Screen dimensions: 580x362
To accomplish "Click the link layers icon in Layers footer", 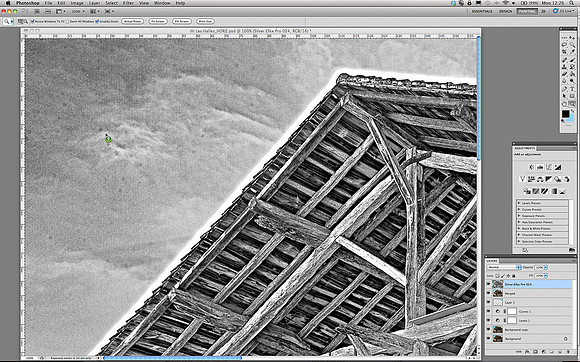I will point(519,352).
